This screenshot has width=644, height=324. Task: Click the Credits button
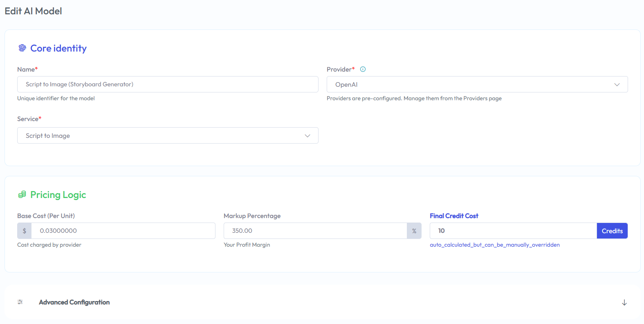point(612,231)
